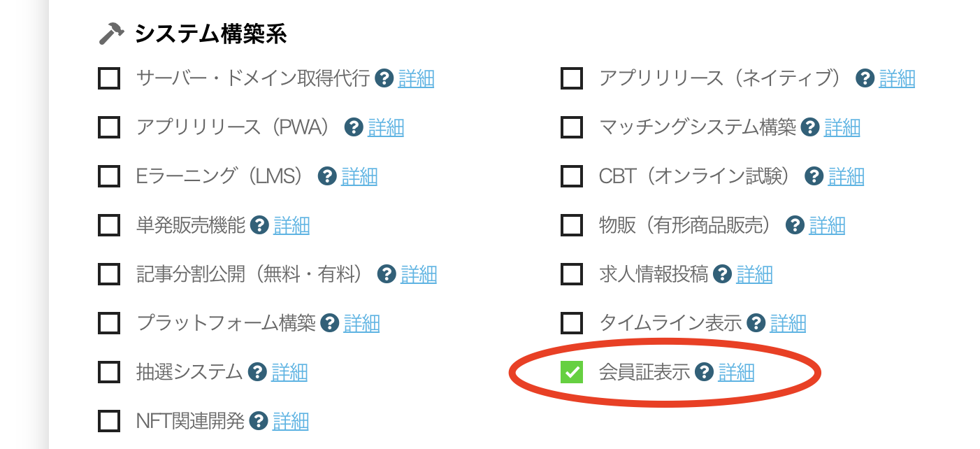Click the question mark next to タイムライン表示
This screenshot has width=980, height=449.
(755, 323)
